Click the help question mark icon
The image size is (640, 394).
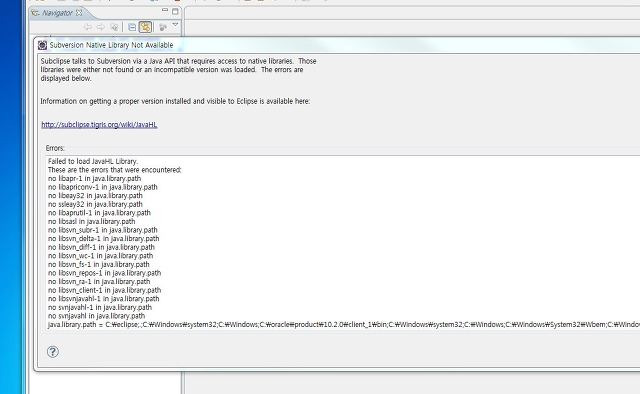tap(53, 352)
